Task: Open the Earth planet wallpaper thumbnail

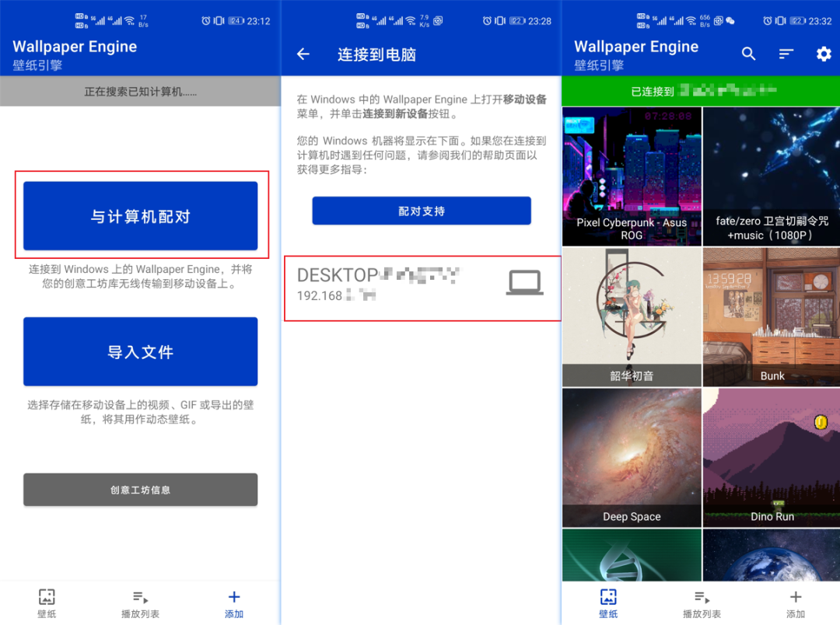Action: (x=772, y=555)
